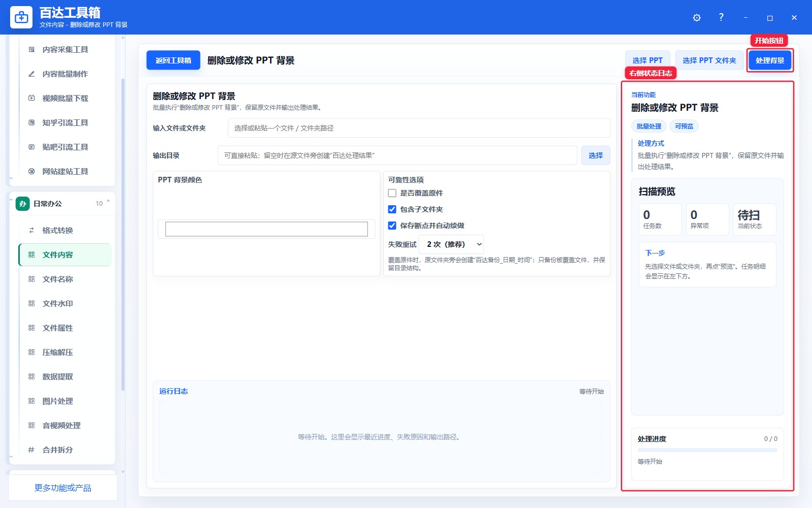Open help via question mark icon
812x508 pixels.
(721, 17)
